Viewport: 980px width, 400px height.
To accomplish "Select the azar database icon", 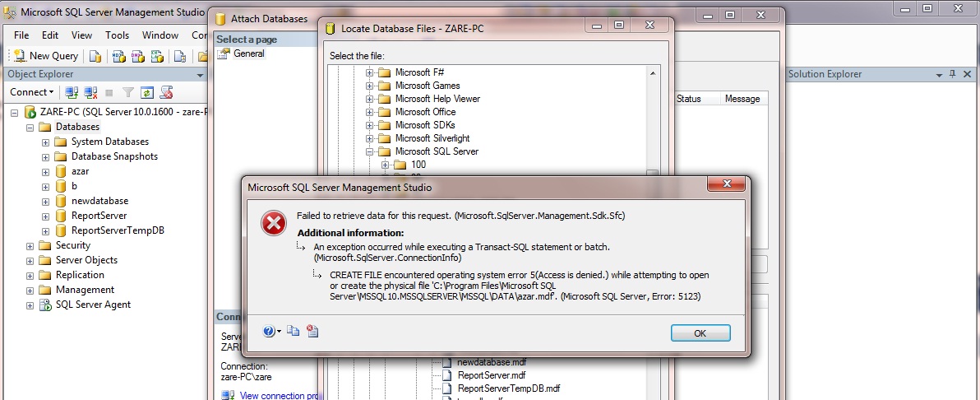I will pyautogui.click(x=61, y=171).
